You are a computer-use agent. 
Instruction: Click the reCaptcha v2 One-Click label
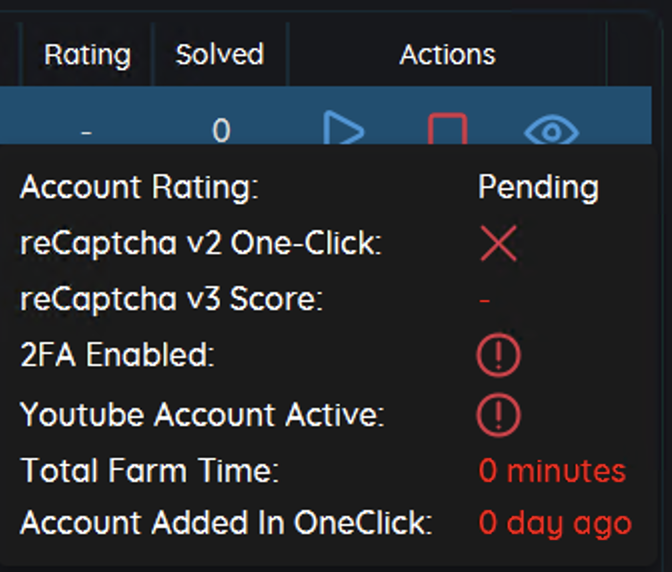pyautogui.click(x=201, y=243)
